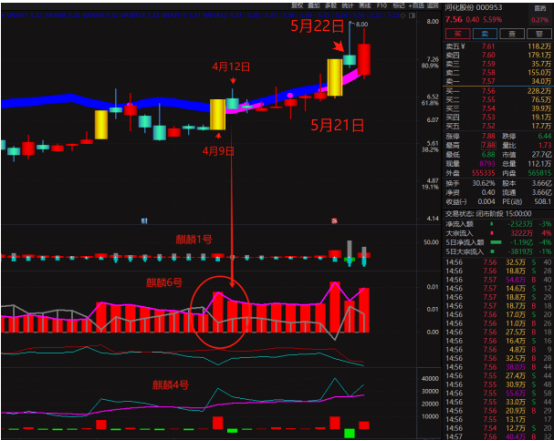Click the blue 卖 sell button

pyautogui.click(x=485, y=34)
